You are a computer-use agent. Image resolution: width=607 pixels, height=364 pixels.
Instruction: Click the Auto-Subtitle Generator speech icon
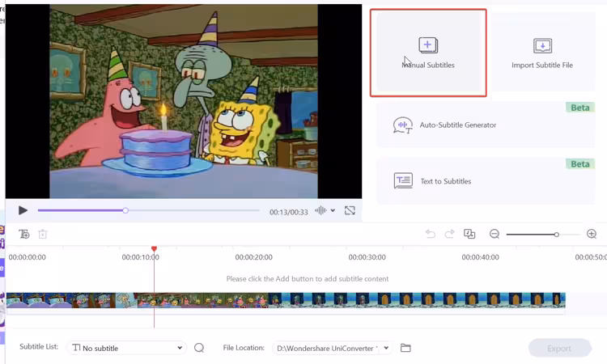[x=402, y=125]
